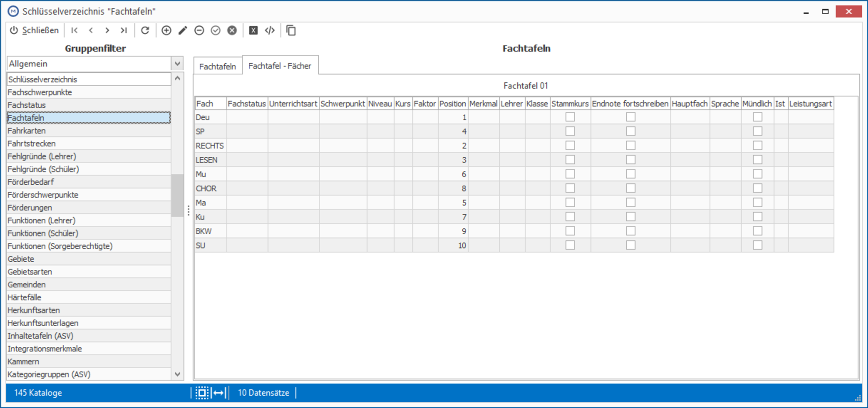Toggle Endnote fortschreiben checkbox for RECHTS
868x408 pixels.
630,145
